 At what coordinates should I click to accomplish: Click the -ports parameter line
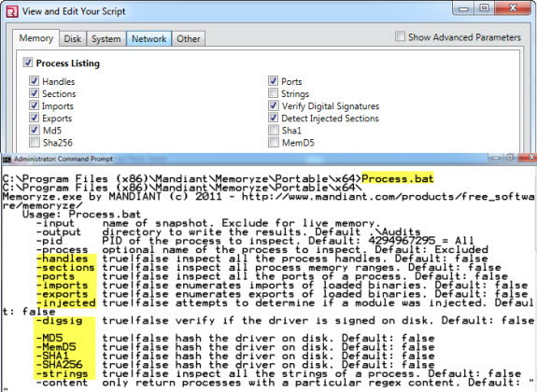pos(273,276)
